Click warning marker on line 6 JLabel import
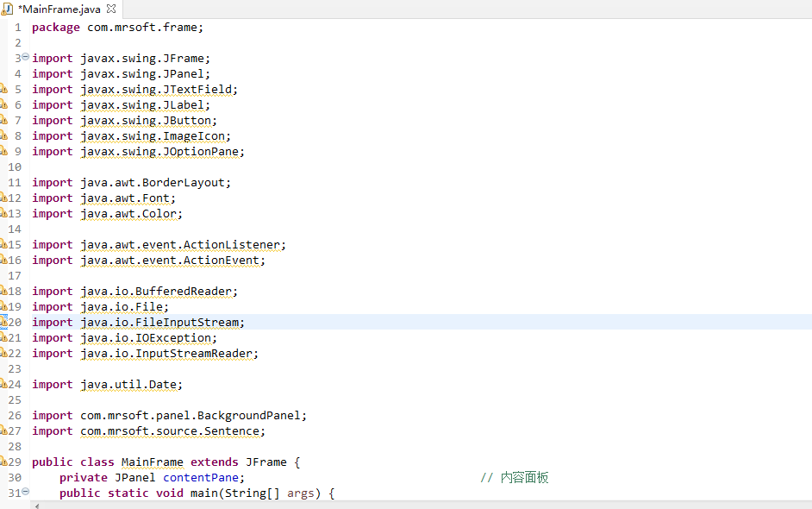Image resolution: width=812 pixels, height=509 pixels. [3, 104]
